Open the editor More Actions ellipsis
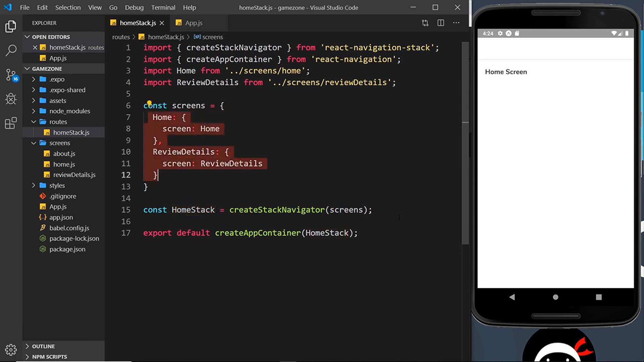The height and width of the screenshot is (362, 644). click(456, 23)
